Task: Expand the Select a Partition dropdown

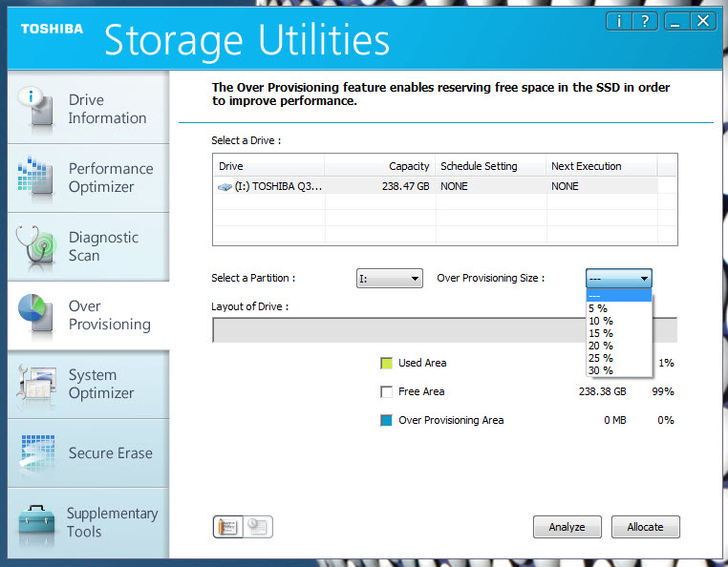Action: click(x=390, y=279)
